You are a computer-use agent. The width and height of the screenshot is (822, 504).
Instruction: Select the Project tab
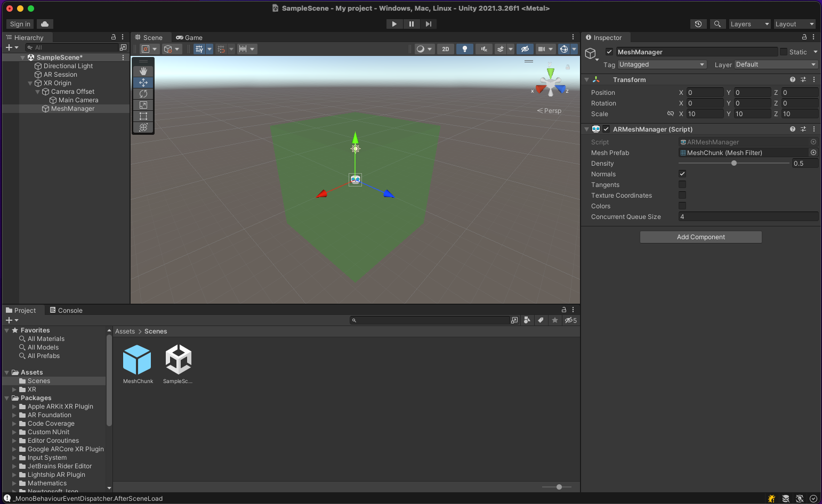click(21, 310)
